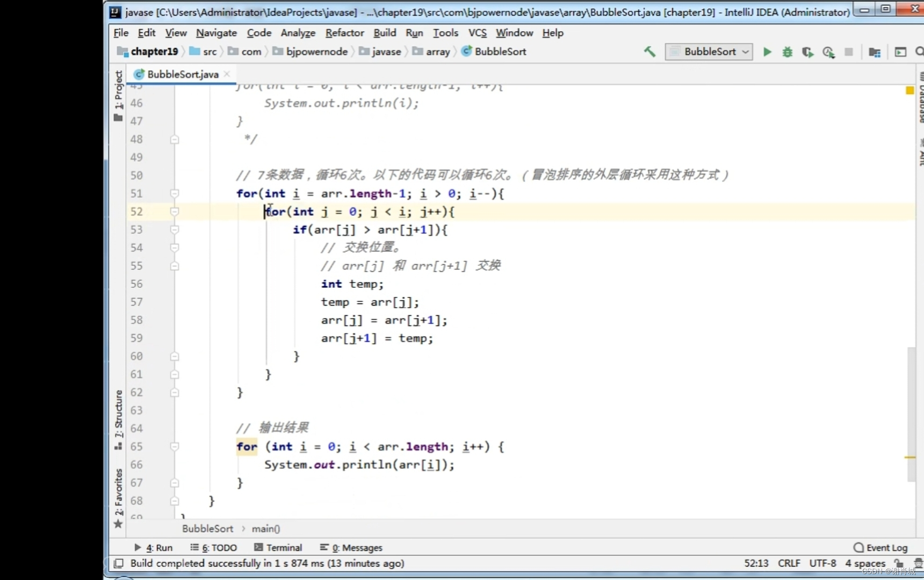Screen dimensions: 924x580
Task: Click the tool window quick-access icon in status bar
Action: 118,563
